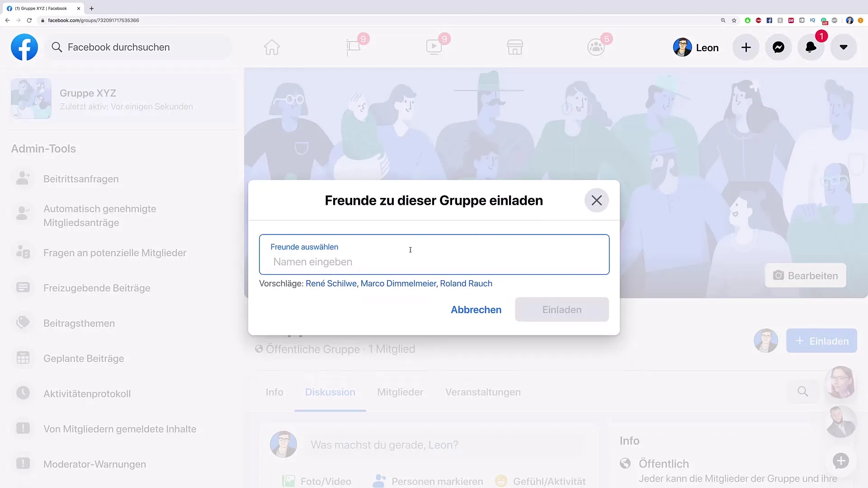
Task: Click the plus Create button in header
Action: coord(746,47)
